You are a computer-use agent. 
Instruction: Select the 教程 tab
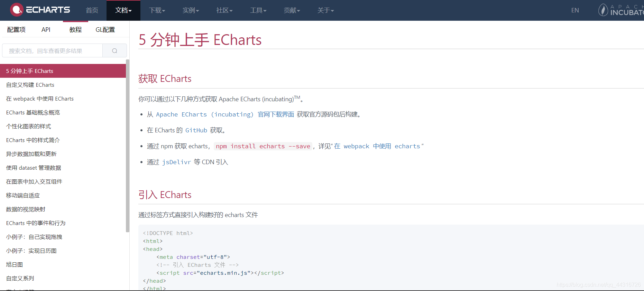[75, 30]
